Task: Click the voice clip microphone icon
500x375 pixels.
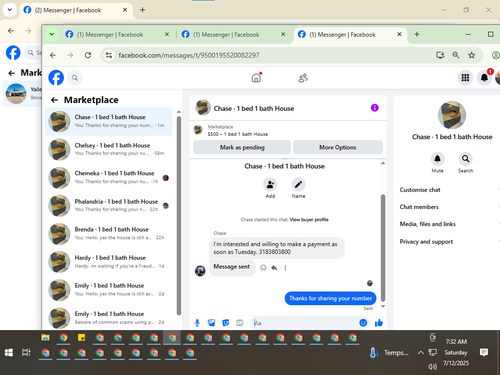Action: pyautogui.click(x=197, y=323)
